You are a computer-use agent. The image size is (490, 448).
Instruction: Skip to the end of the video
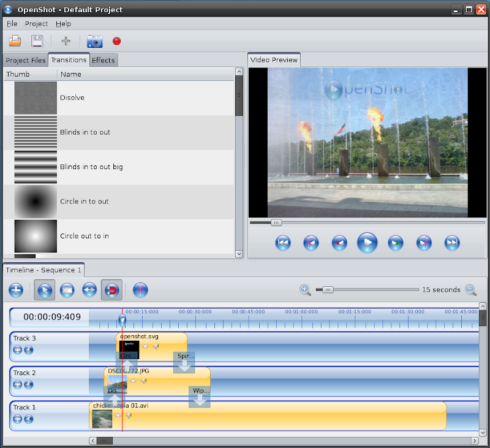[451, 243]
